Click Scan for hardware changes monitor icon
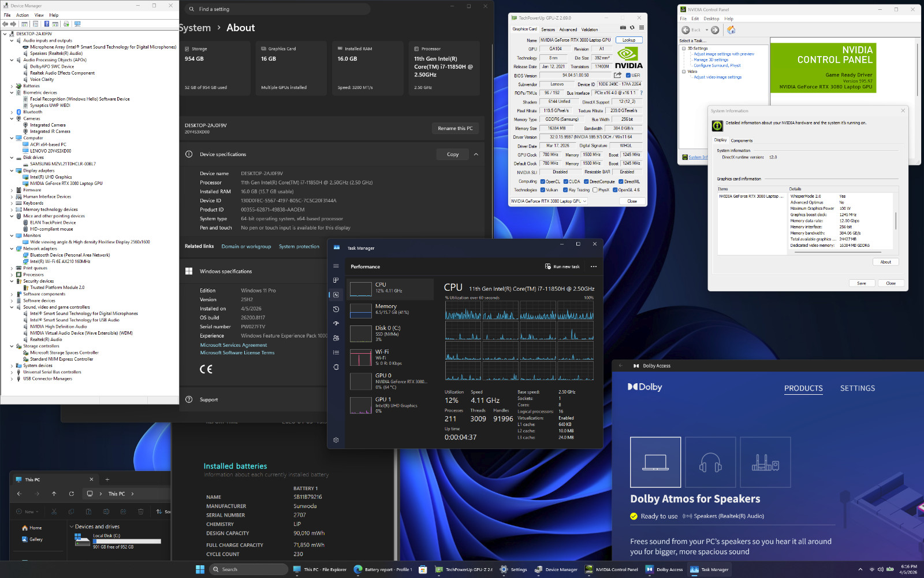Viewport: 924px width, 578px height. coord(77,24)
